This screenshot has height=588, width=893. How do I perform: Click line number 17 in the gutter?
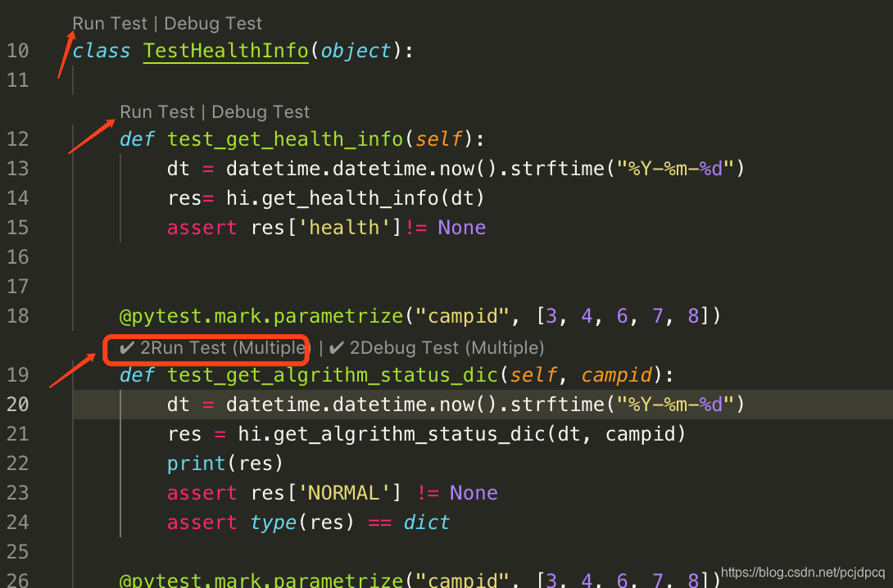(x=18, y=287)
